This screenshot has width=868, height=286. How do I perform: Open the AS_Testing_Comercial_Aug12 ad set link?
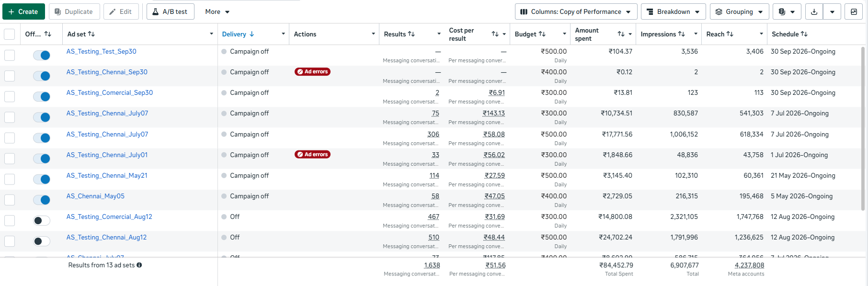point(109,217)
